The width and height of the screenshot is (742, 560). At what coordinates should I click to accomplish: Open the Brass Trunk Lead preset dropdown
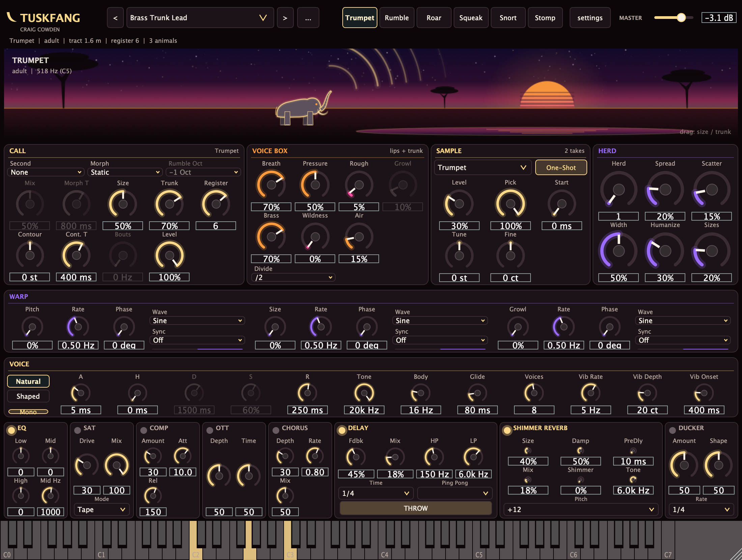click(x=200, y=18)
